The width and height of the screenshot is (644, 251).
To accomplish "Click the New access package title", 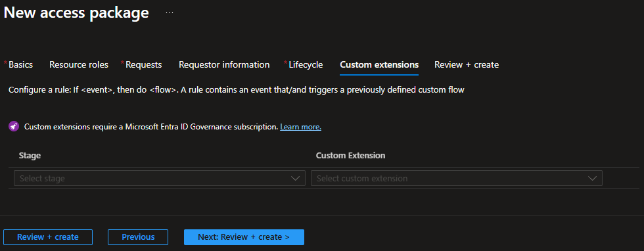I will (76, 12).
